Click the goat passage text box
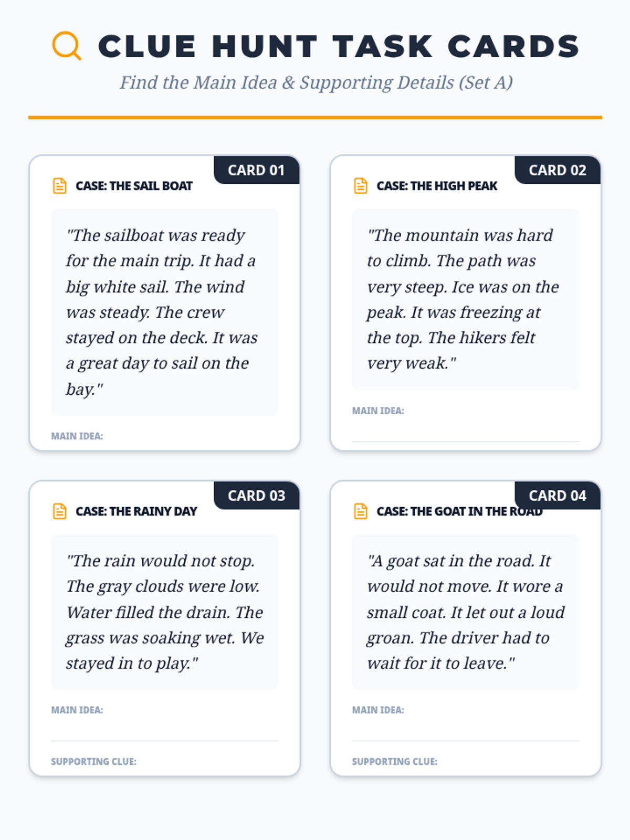This screenshot has height=840, width=630. pyautogui.click(x=466, y=612)
